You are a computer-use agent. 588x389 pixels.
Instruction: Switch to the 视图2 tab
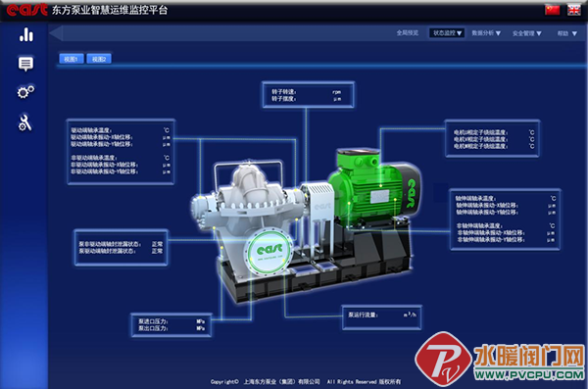[x=99, y=59]
